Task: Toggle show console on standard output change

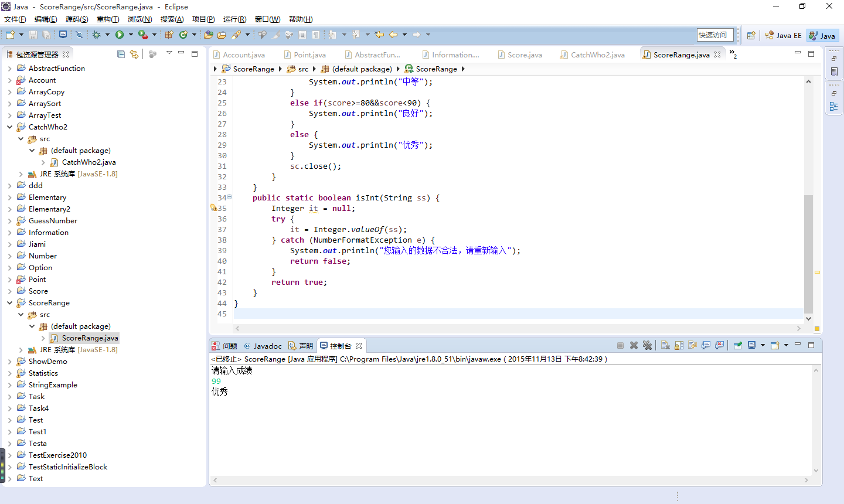Action: point(706,345)
